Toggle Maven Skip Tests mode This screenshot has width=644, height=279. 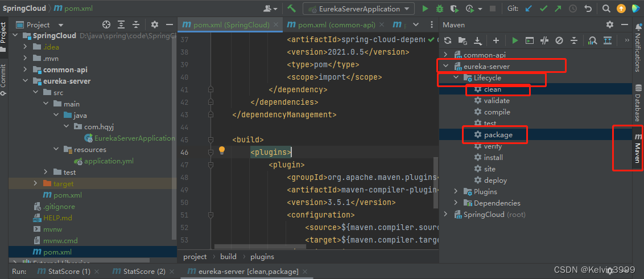[559, 40]
